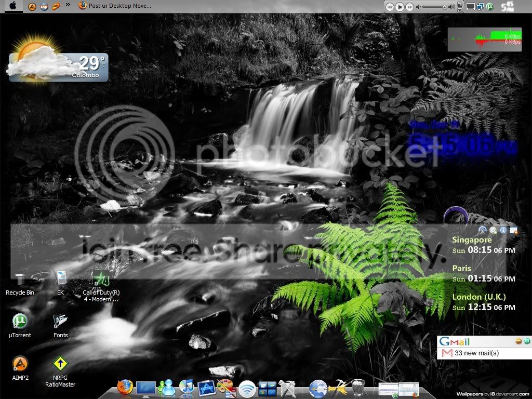Select the AIMP2 desktop shortcut
532x399 pixels.
pyautogui.click(x=20, y=368)
